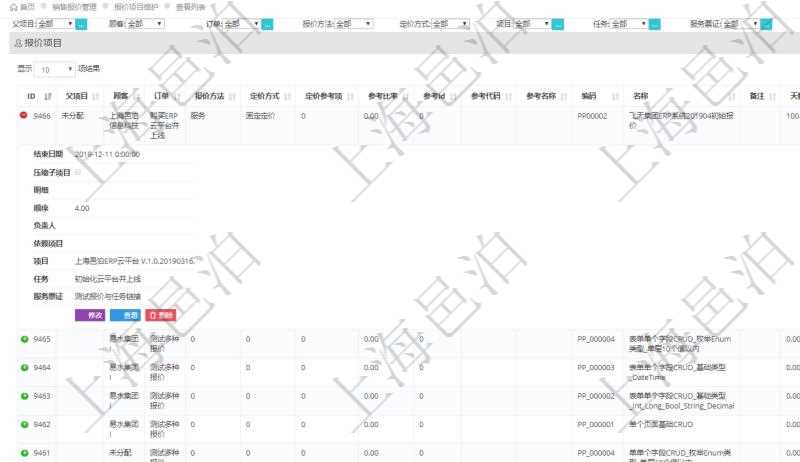Viewport: 800px width, 462px height.
Task: Open the 项目 filter dropdown
Action: [532, 23]
